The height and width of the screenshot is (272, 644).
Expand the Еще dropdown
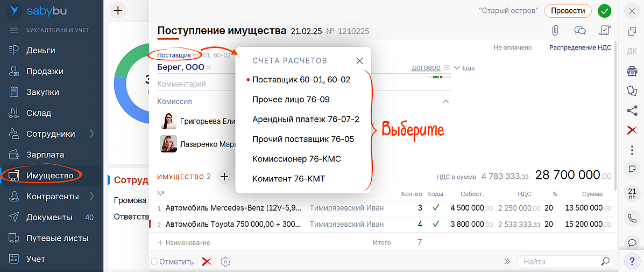(x=464, y=68)
